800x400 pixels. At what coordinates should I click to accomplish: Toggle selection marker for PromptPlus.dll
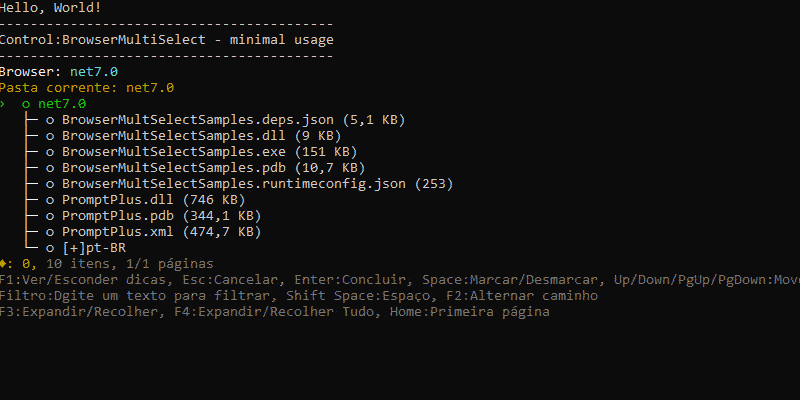pyautogui.click(x=50, y=200)
